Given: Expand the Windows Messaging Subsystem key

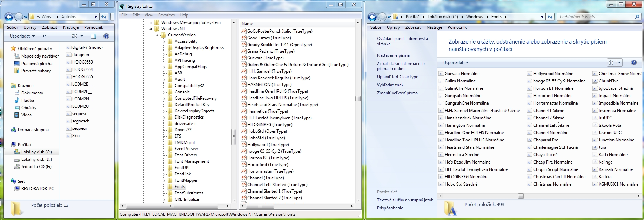Looking at the screenshot, I should pos(151,23).
